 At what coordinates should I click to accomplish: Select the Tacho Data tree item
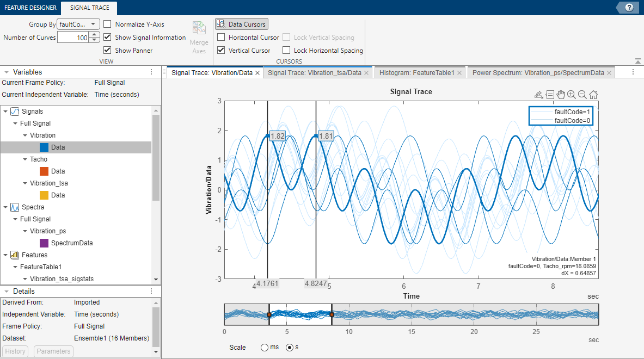pos(58,171)
